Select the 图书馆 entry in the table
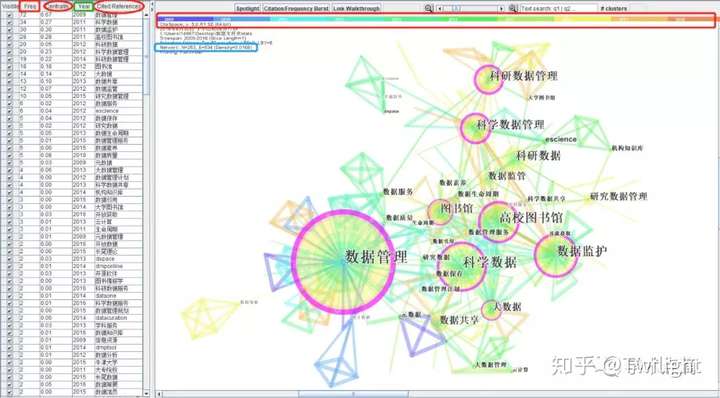The image size is (720, 398). tap(104, 66)
